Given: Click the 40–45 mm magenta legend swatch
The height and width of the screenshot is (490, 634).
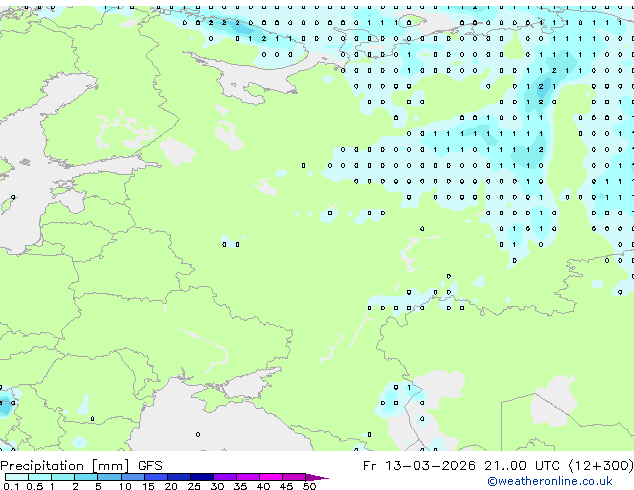Looking at the screenshot, I should click(271, 477).
